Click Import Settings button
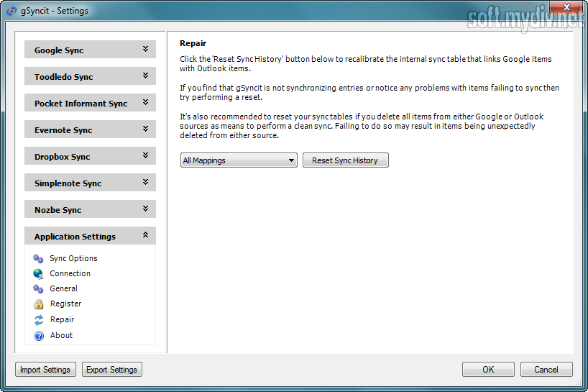The width and height of the screenshot is (588, 392). point(45,370)
